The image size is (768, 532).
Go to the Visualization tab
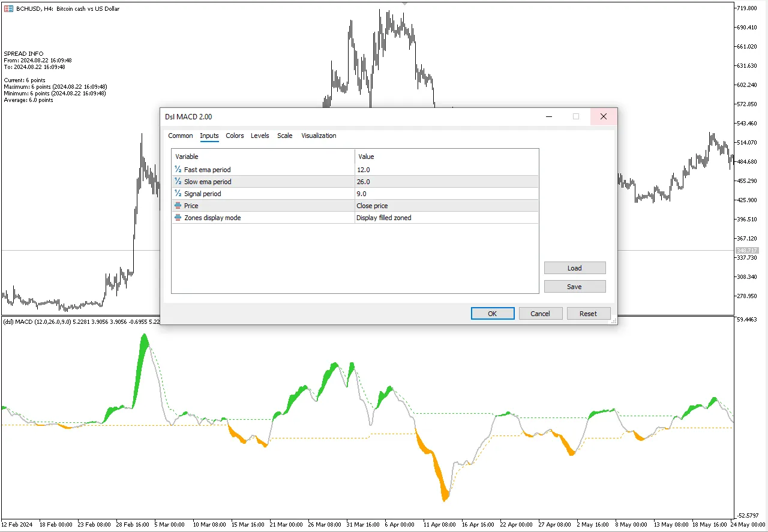319,136
